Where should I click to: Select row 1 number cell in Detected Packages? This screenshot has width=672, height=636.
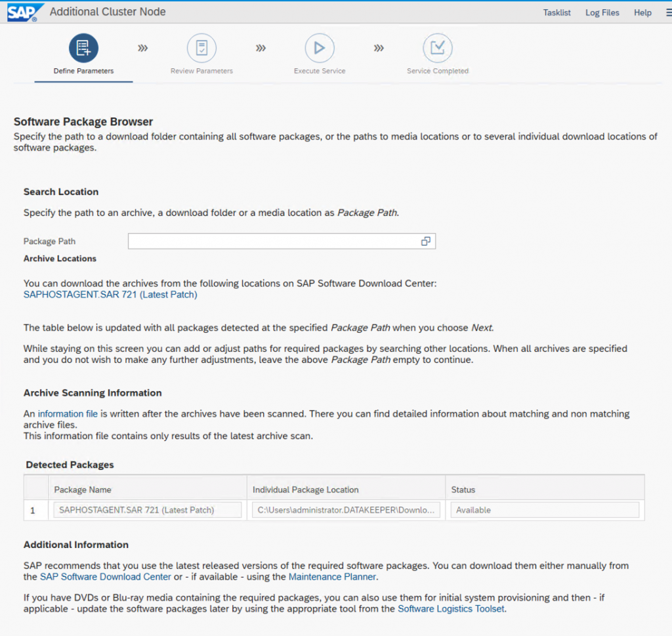35,511
